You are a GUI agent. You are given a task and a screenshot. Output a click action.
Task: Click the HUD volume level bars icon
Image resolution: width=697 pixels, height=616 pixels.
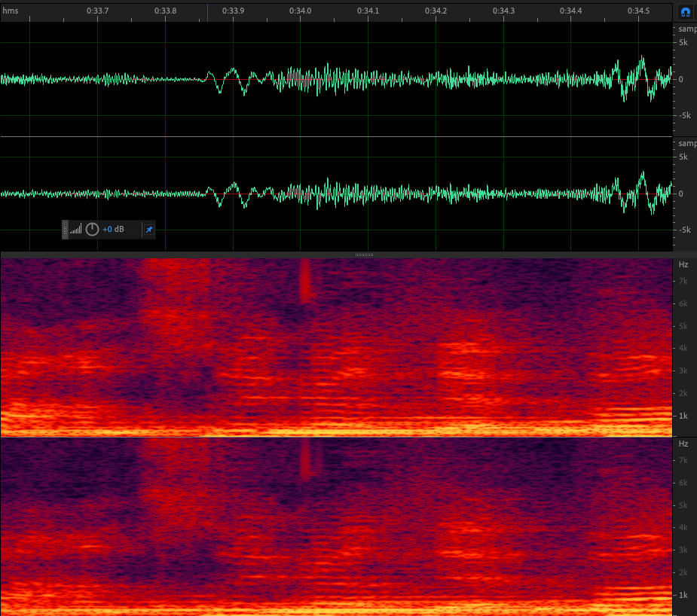(x=76, y=230)
